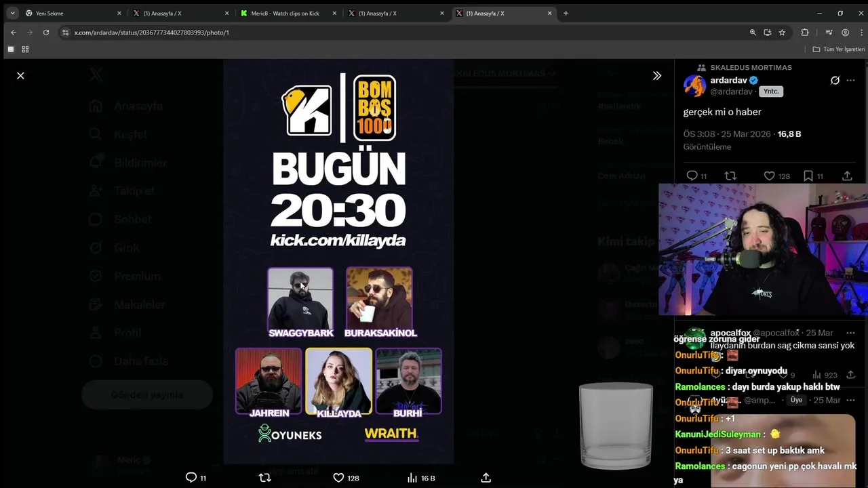Screen dimensions: 868x488
Task: Repost icon below the photo
Action: pyautogui.click(x=265, y=478)
